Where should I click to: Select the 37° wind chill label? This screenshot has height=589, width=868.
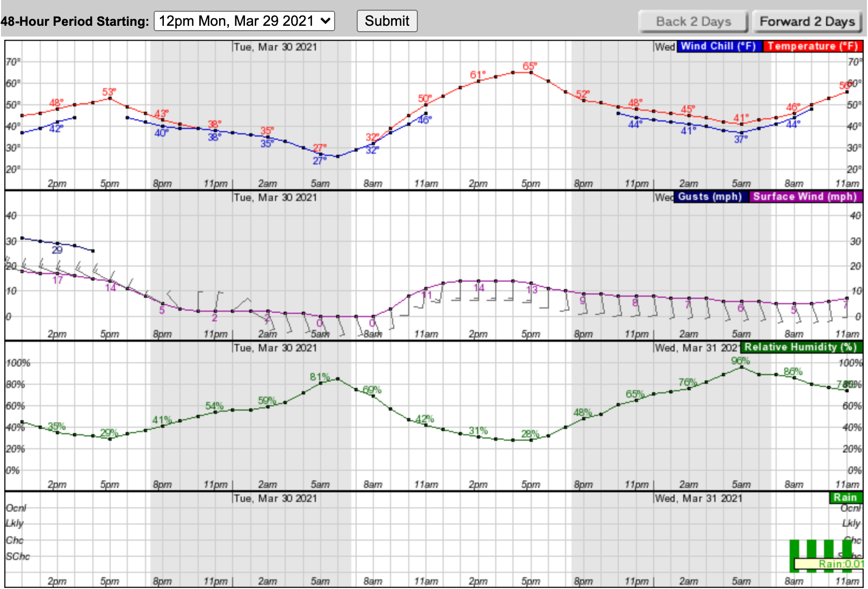point(741,139)
